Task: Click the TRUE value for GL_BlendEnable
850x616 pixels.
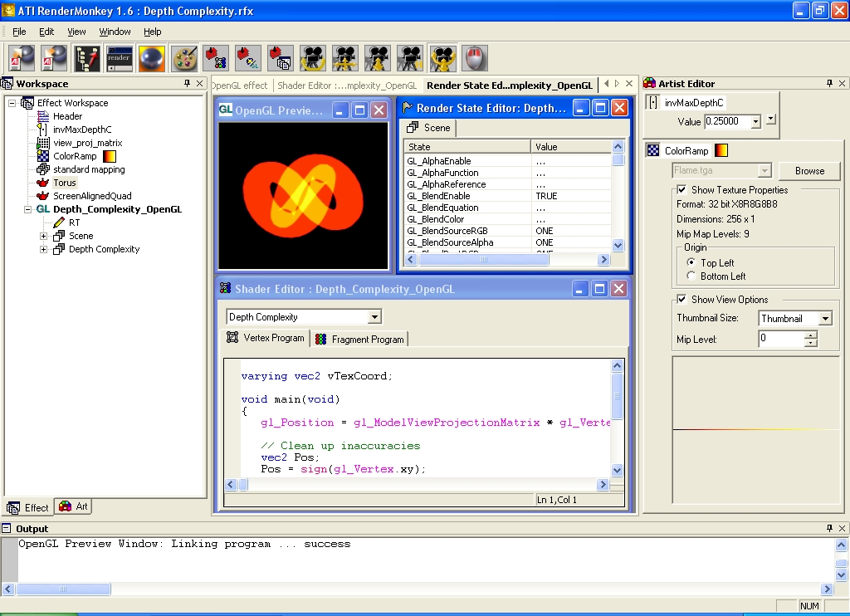Action: click(546, 196)
